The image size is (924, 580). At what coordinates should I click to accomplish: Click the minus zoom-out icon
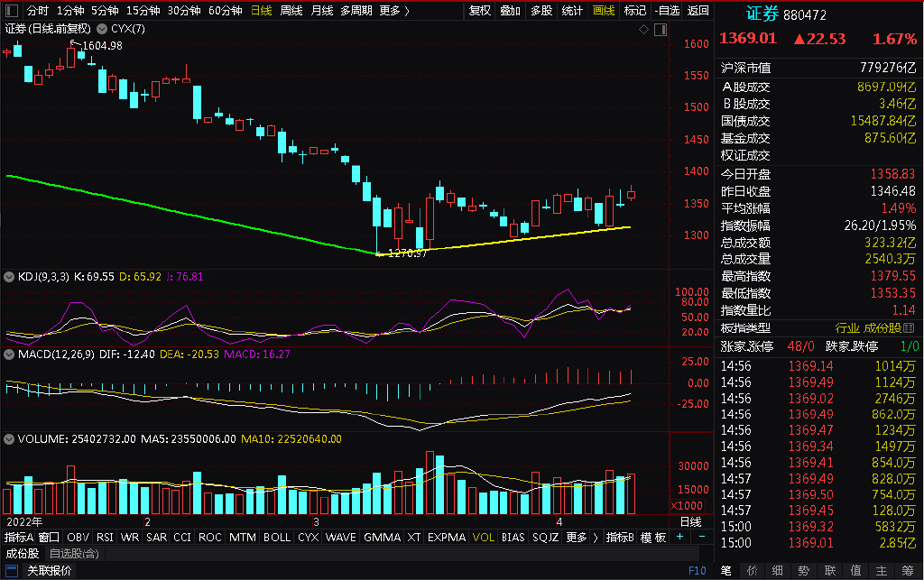click(x=702, y=537)
